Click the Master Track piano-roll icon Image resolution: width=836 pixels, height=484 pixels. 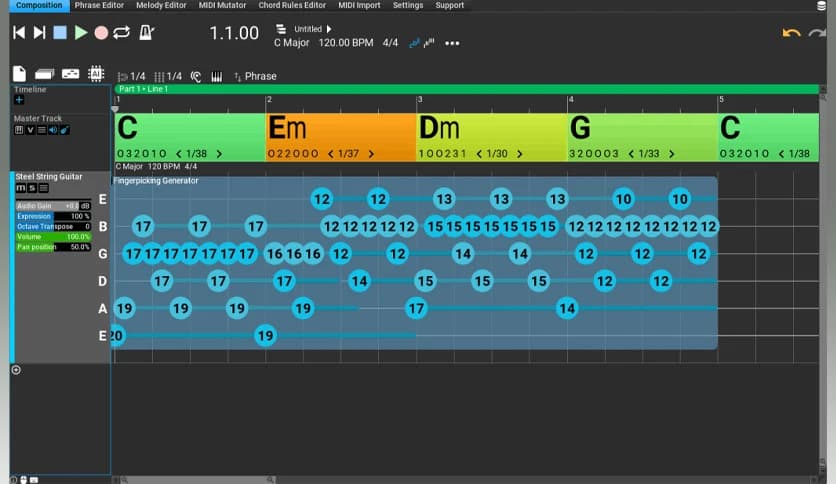19,130
